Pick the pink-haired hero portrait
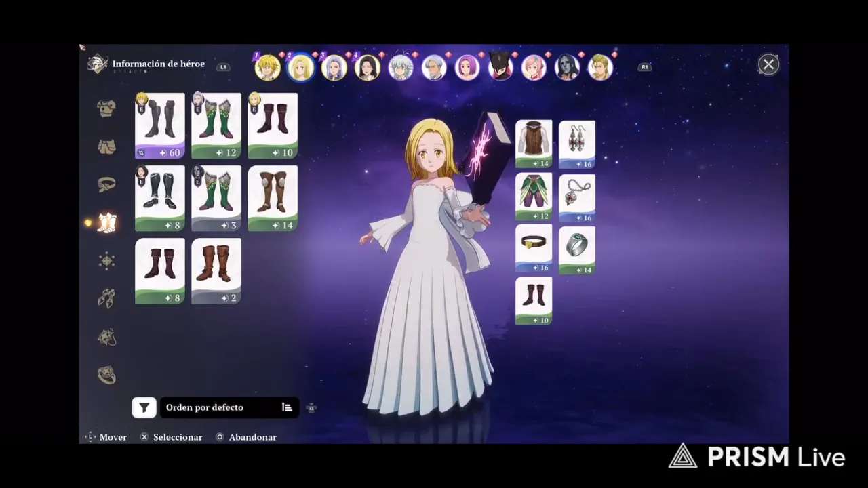Screen dimensions: 868x488 click(534, 67)
